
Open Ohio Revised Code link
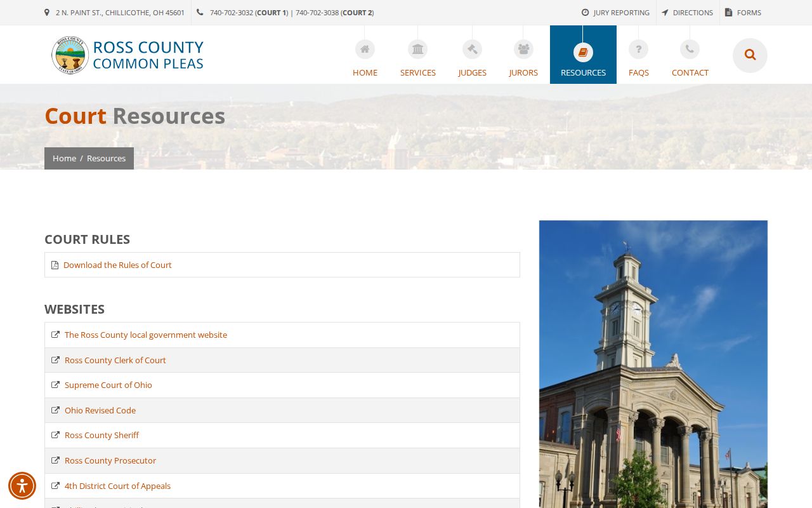tap(100, 410)
